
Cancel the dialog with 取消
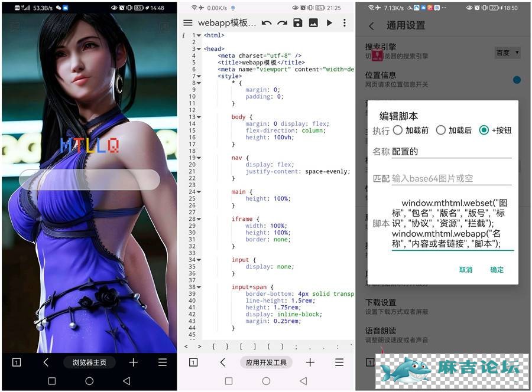pos(466,270)
